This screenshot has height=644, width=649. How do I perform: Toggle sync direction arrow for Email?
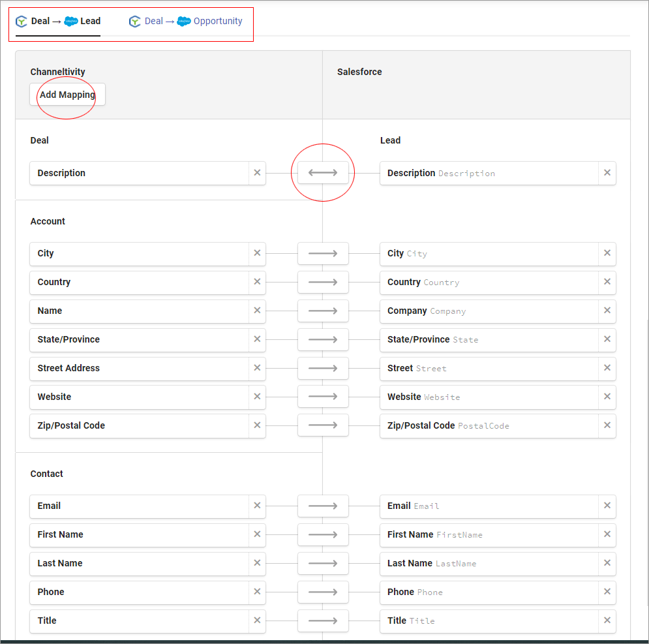coord(323,506)
